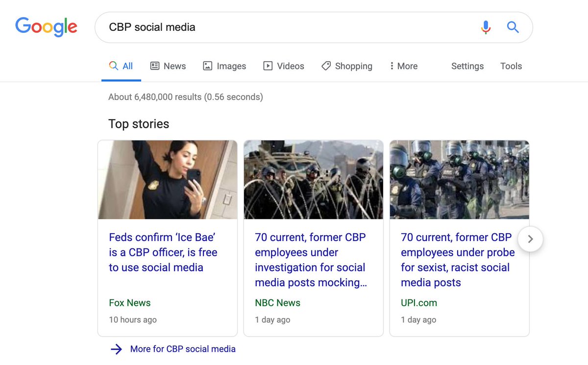Switch to the News tab
Viewport: 588px width, 365px height.
pyautogui.click(x=168, y=66)
